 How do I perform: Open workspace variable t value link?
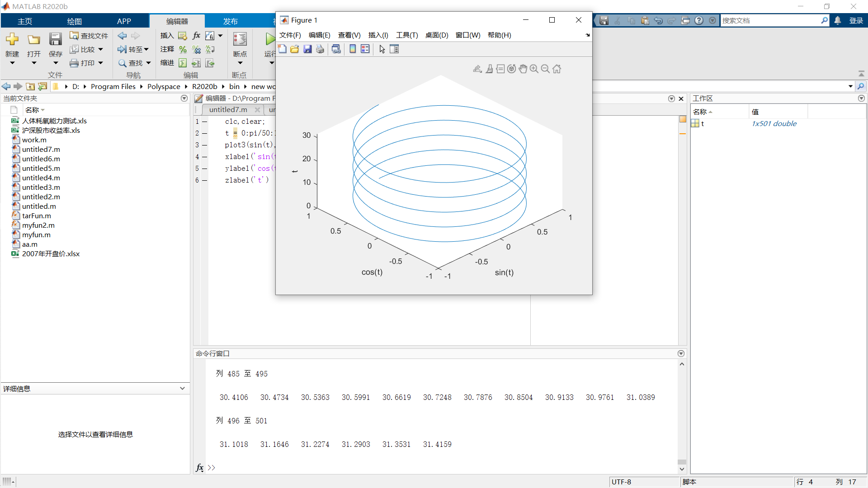pyautogui.click(x=774, y=124)
